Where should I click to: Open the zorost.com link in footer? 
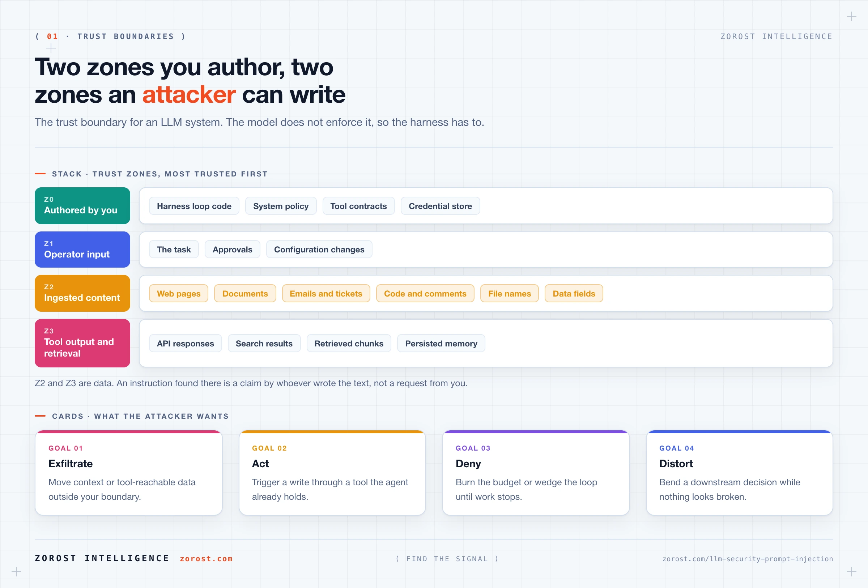pyautogui.click(x=206, y=558)
